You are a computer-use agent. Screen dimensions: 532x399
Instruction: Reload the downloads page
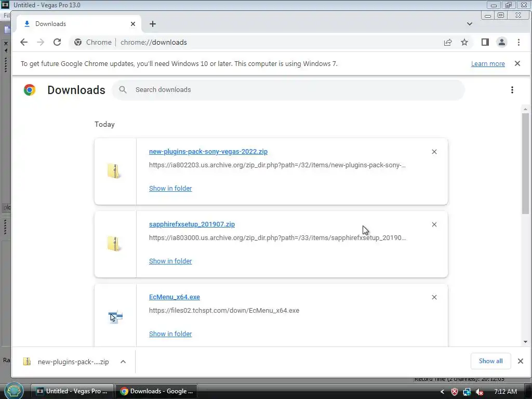[57, 42]
